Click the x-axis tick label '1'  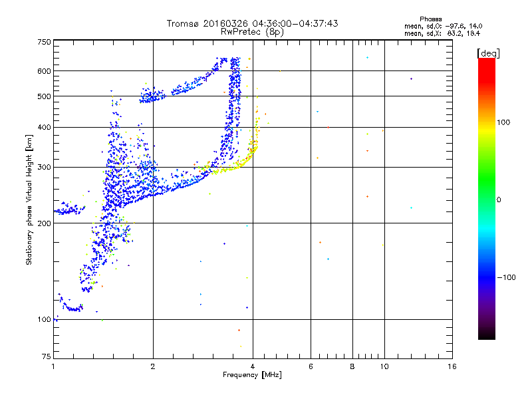(x=53, y=366)
